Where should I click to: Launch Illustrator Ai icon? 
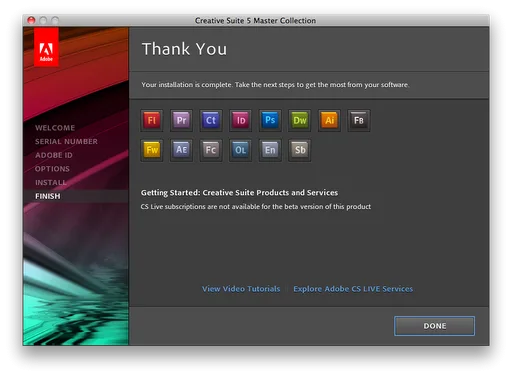tap(329, 120)
